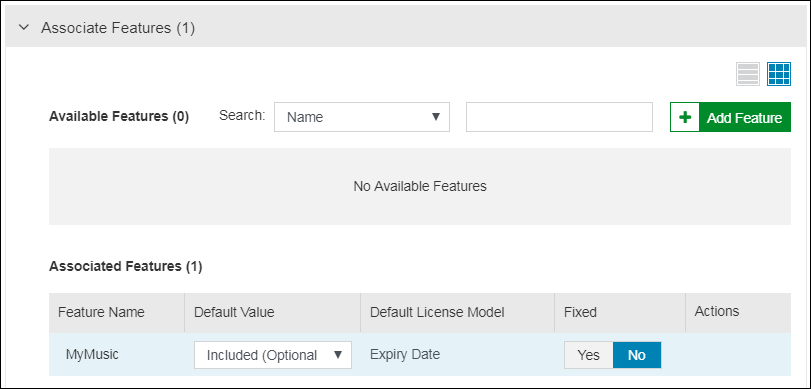
Task: Click the Add Feature button label
Action: tap(744, 118)
